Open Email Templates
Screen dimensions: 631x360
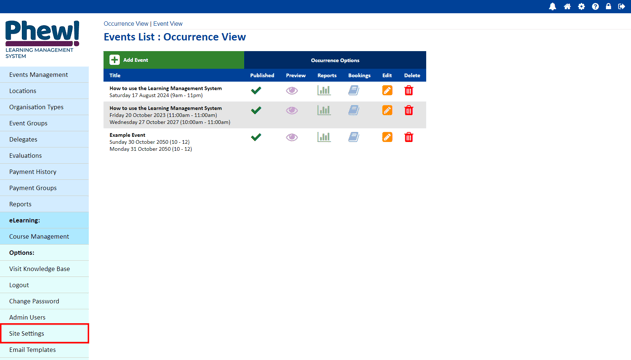coord(44,350)
